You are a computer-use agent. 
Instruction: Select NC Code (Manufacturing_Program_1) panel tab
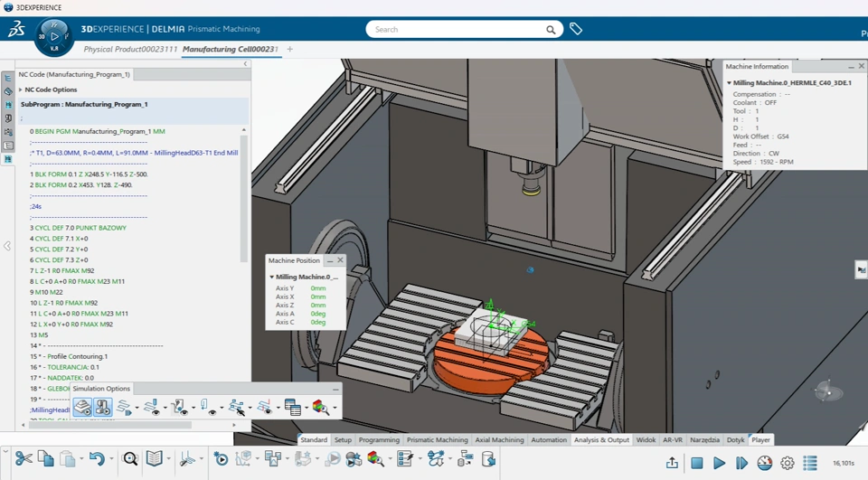coord(74,74)
